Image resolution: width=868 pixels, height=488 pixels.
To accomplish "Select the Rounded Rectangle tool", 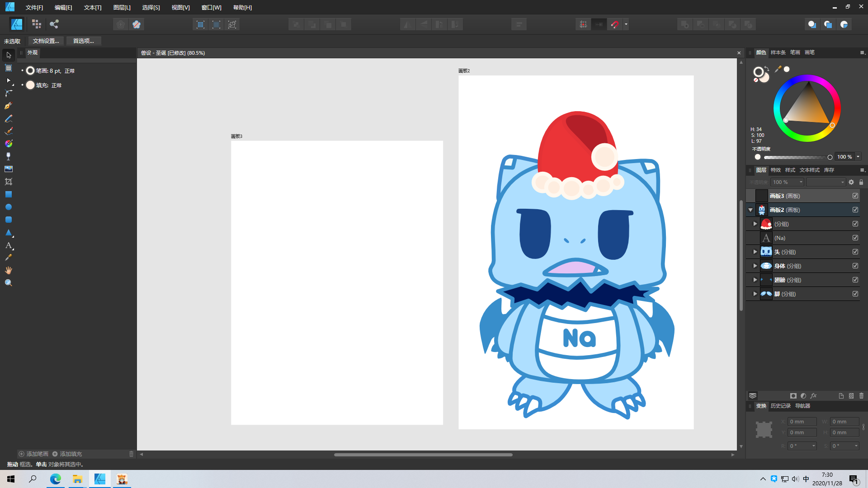I will tap(9, 220).
